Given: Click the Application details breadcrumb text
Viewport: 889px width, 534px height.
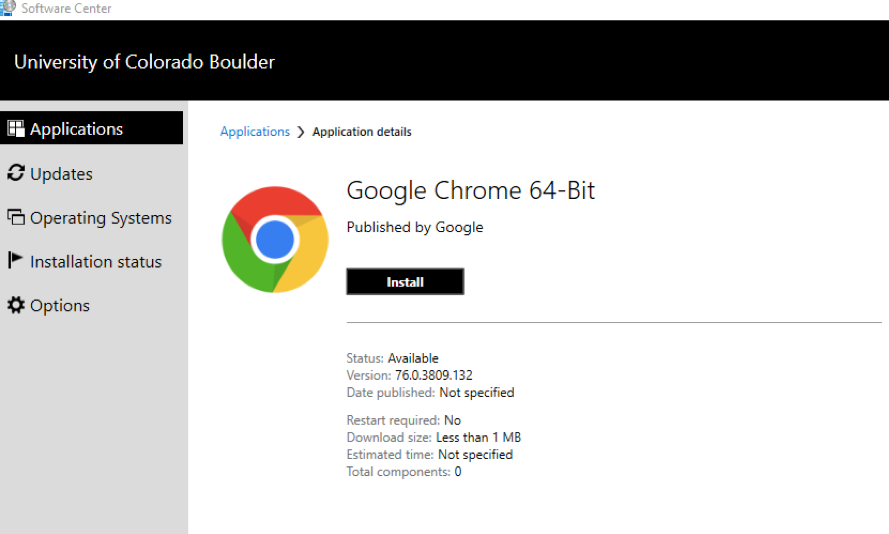Looking at the screenshot, I should click(362, 132).
